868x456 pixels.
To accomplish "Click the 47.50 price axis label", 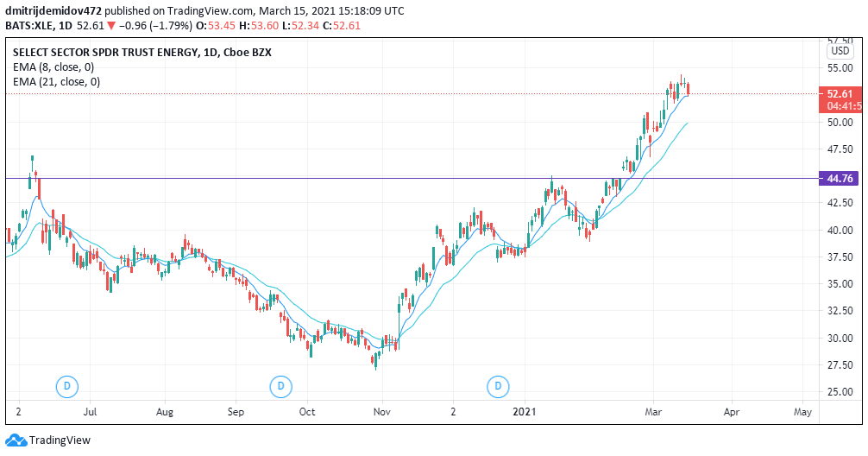I will (840, 149).
